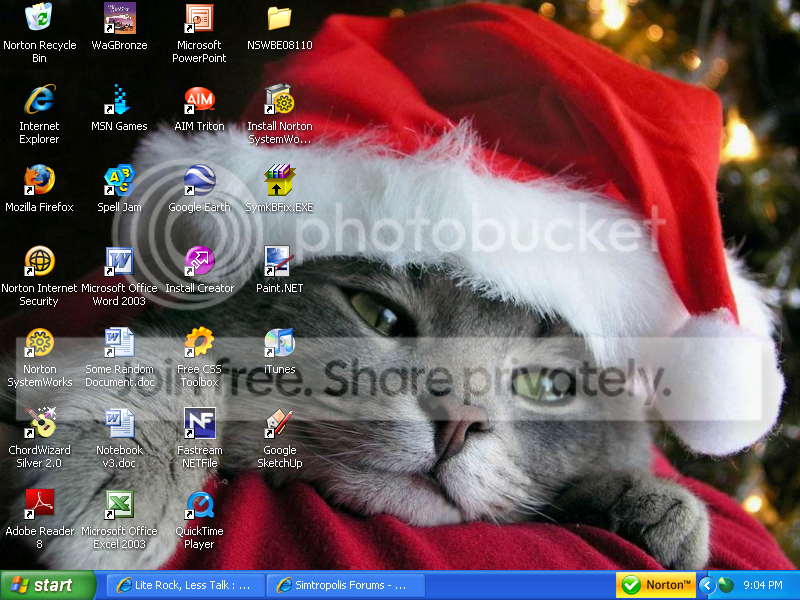
Task: Click the Free CSS Toolbox icon
Action: (x=199, y=342)
